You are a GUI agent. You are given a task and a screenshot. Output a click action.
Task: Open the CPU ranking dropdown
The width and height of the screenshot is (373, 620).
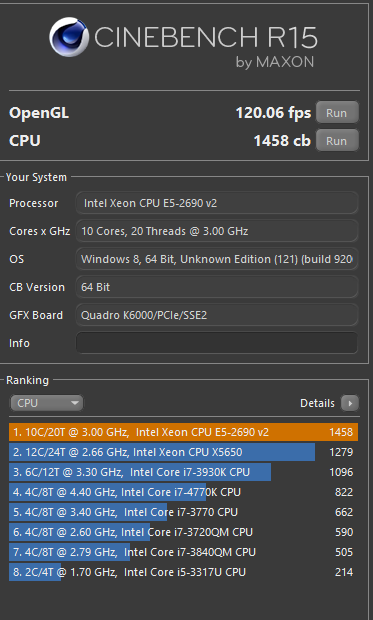(x=47, y=403)
